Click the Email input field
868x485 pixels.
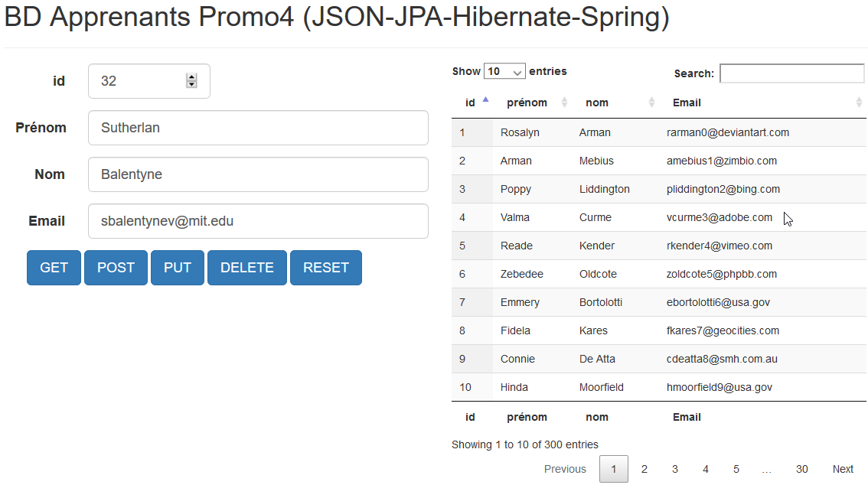coord(258,220)
